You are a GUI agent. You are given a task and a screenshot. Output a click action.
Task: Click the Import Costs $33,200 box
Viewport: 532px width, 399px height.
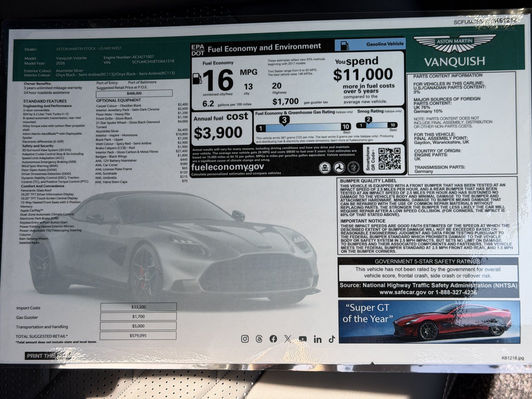pyautogui.click(x=138, y=307)
